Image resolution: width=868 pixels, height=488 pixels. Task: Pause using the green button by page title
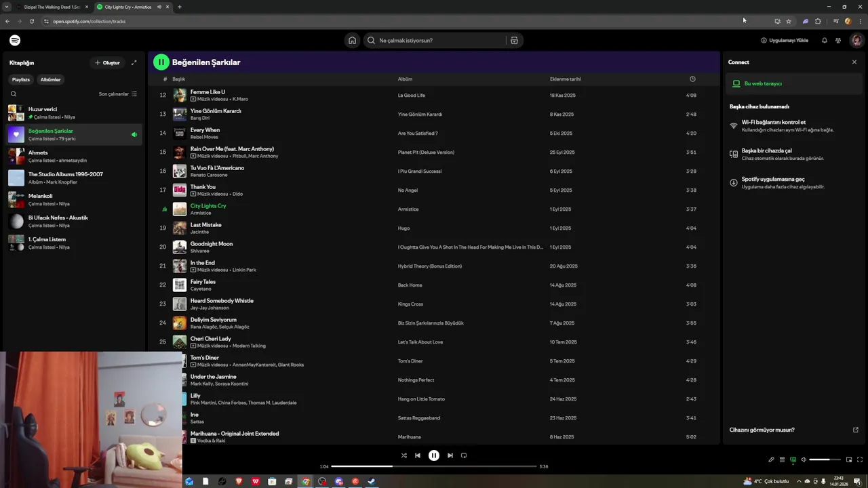point(161,62)
